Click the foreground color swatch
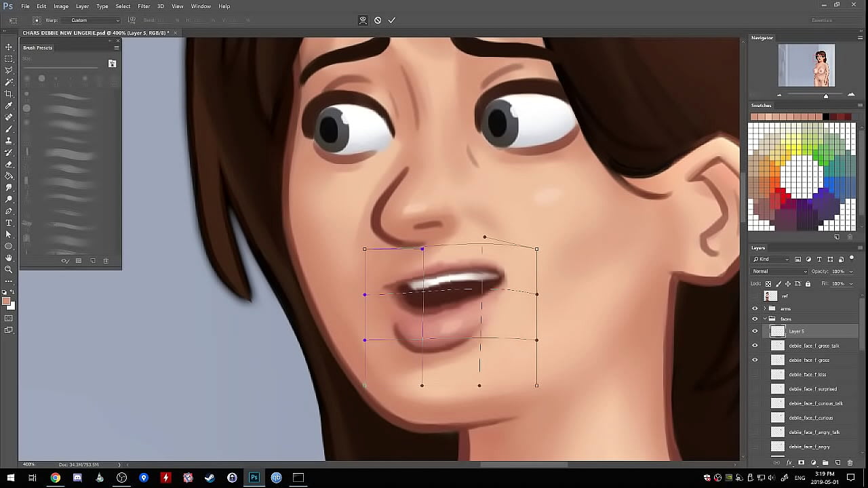The height and width of the screenshot is (488, 868). (x=6, y=302)
